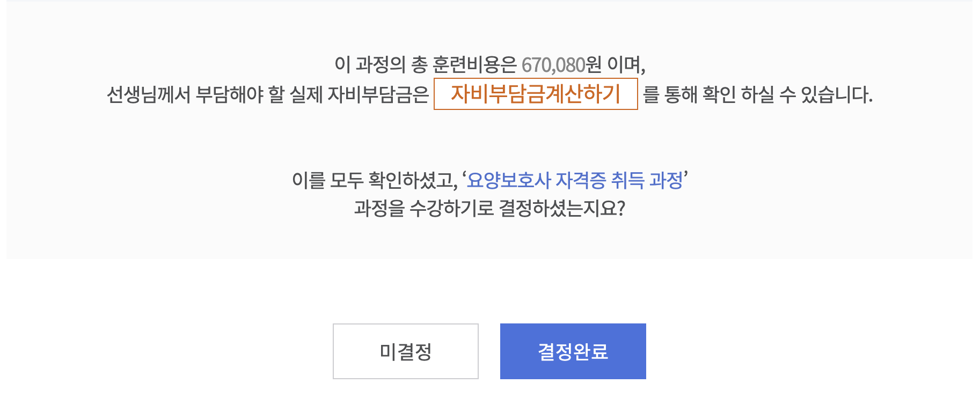This screenshot has width=980, height=413.
Task: Open the self-payment calculator via 자비부담금계산하기
Action: (x=536, y=95)
